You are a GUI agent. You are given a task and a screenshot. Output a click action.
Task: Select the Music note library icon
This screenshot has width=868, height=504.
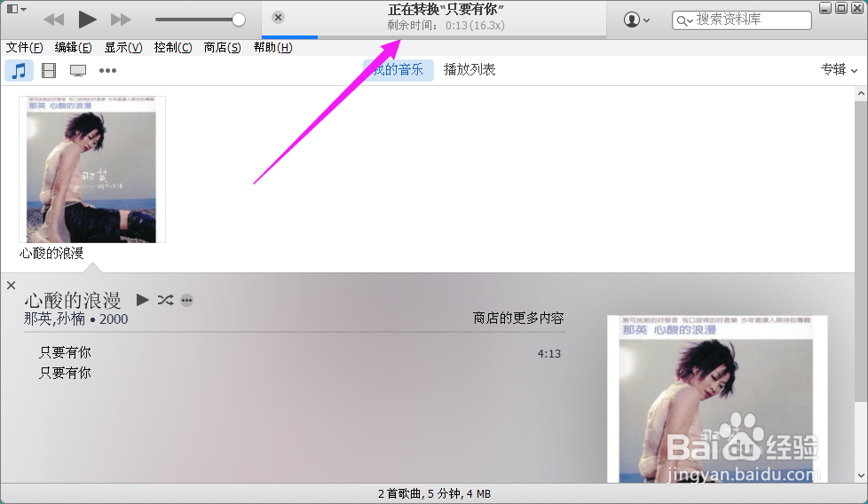[20, 71]
